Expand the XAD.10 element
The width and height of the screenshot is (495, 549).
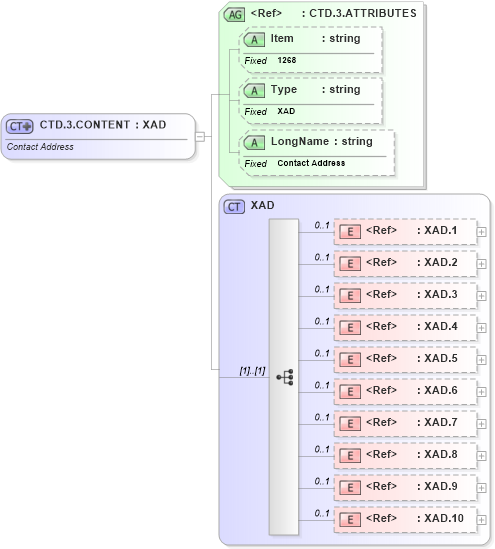(481, 520)
